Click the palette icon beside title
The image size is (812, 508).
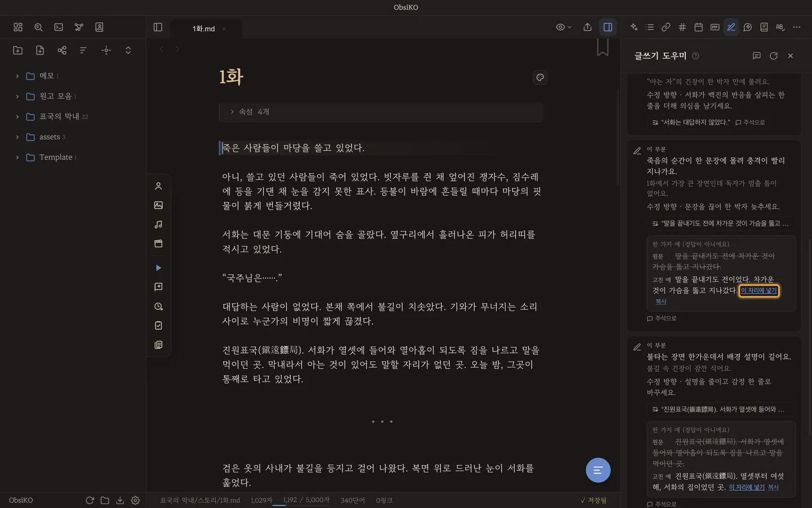tap(540, 77)
